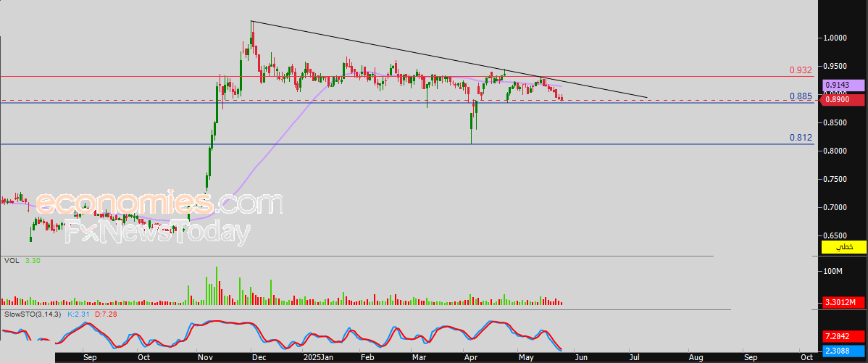868x363 pixels.
Task: Select the 0.932 resistance level label
Action: pos(801,70)
